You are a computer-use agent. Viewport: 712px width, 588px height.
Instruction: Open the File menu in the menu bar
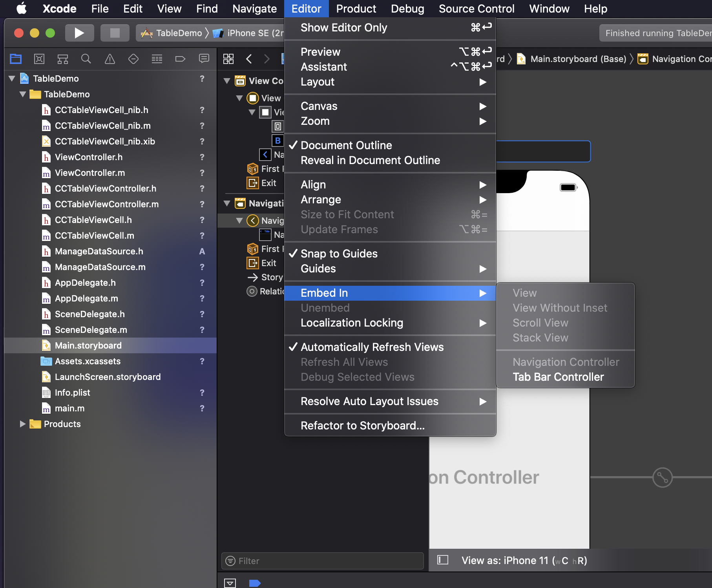tap(100, 8)
